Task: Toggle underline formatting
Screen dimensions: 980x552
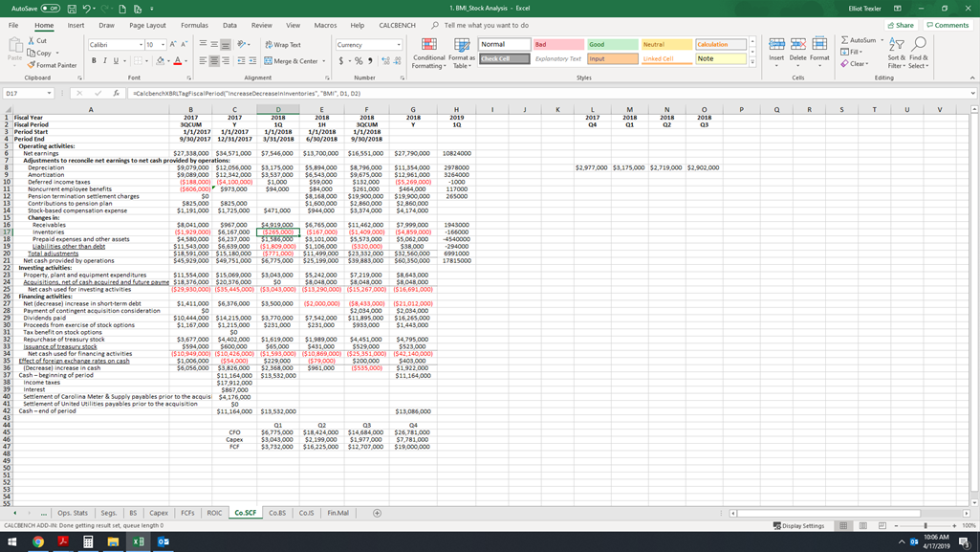Action: click(116, 60)
